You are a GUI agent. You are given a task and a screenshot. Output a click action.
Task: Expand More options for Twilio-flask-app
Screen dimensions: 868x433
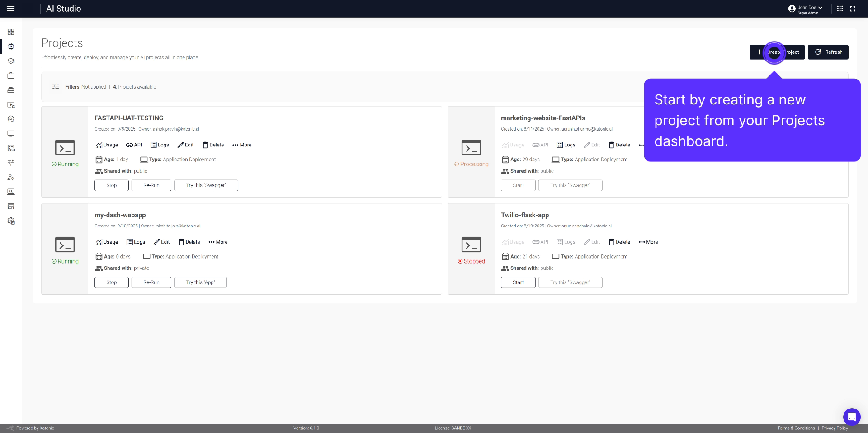(648, 242)
